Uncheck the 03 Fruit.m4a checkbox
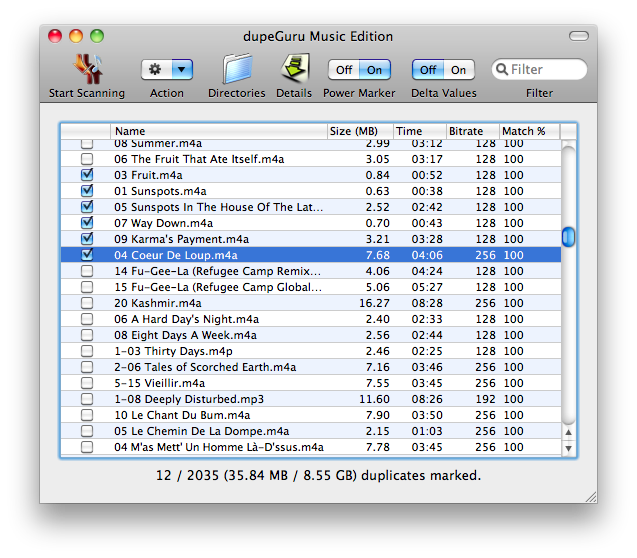This screenshot has height=558, width=637. 87,175
